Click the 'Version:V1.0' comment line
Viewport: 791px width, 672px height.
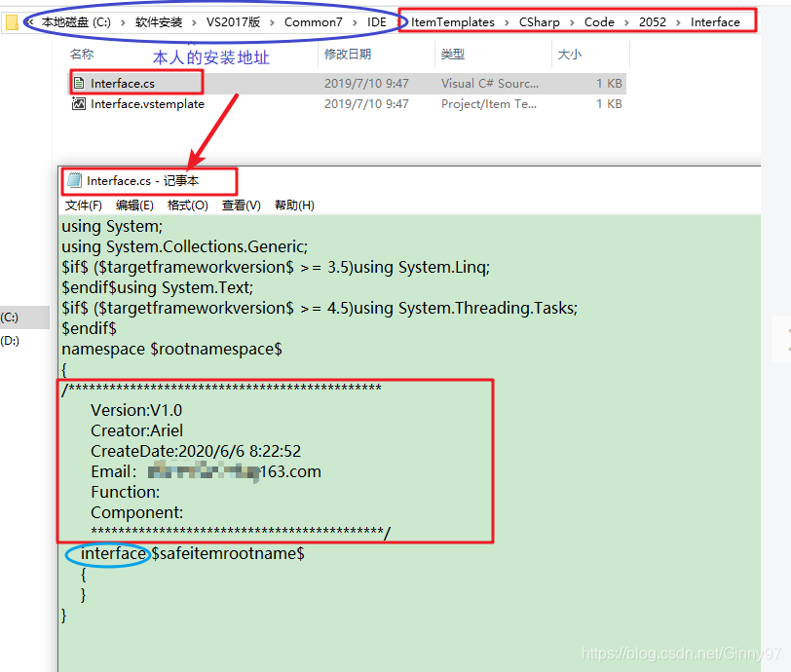136,410
